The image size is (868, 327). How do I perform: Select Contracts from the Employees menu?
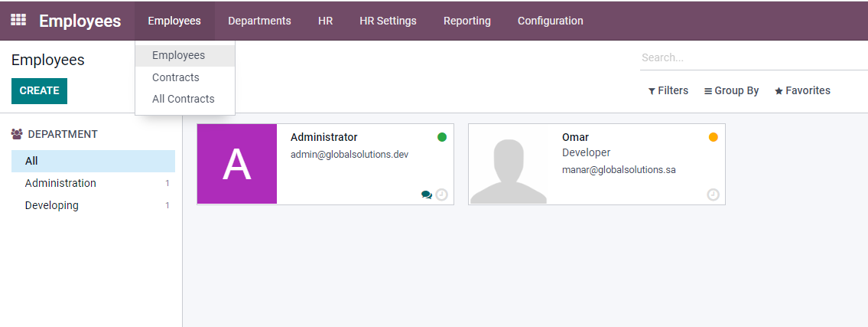click(176, 77)
